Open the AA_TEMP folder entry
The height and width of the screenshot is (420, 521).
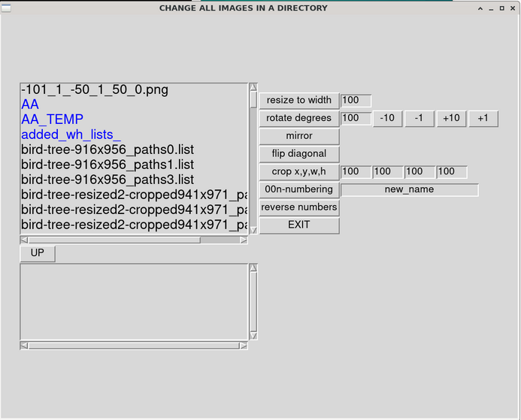135,119
